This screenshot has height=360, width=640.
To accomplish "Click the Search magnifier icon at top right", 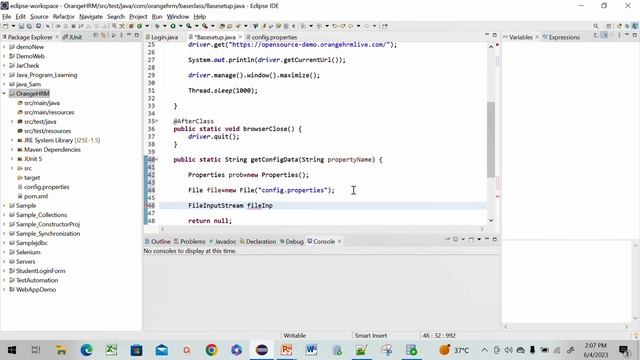I will [596, 26].
